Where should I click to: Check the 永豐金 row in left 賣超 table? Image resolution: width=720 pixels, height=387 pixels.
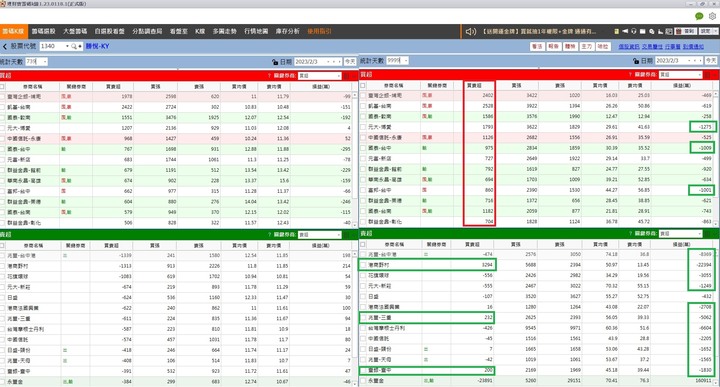[x=2, y=382]
